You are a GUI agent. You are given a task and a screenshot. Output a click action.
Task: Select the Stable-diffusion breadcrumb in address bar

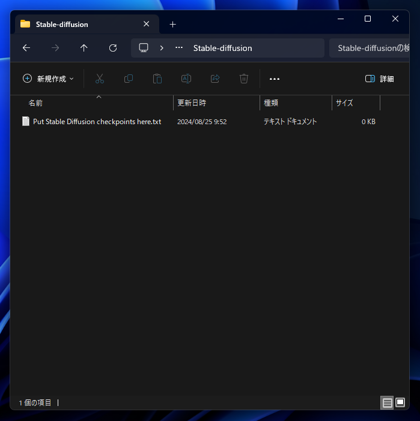pos(223,48)
